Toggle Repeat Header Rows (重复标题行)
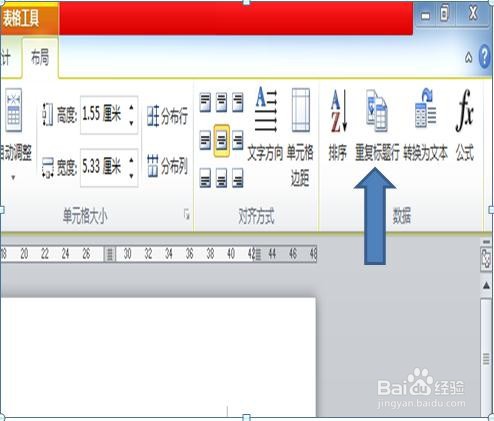 (377, 125)
